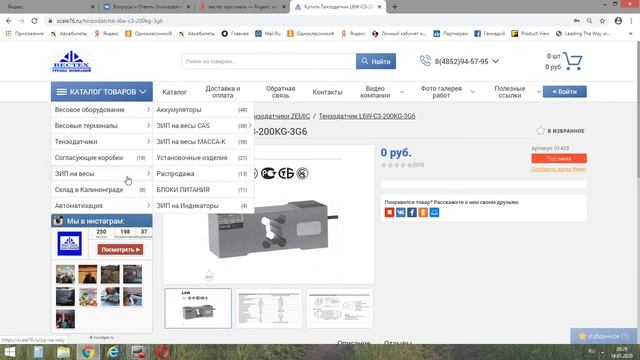Open Аккумуляторы subcategory
The image size is (640, 360).
203,110
